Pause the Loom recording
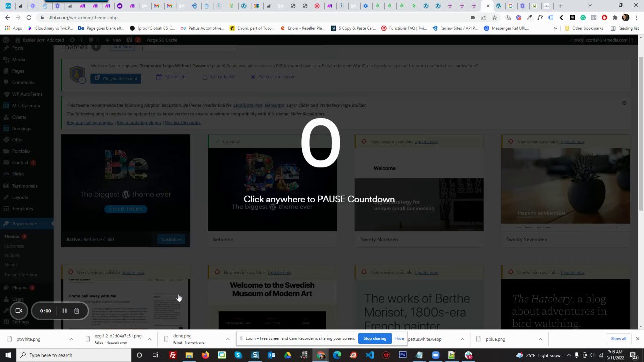Image resolution: width=644 pixels, height=362 pixels. (64, 311)
